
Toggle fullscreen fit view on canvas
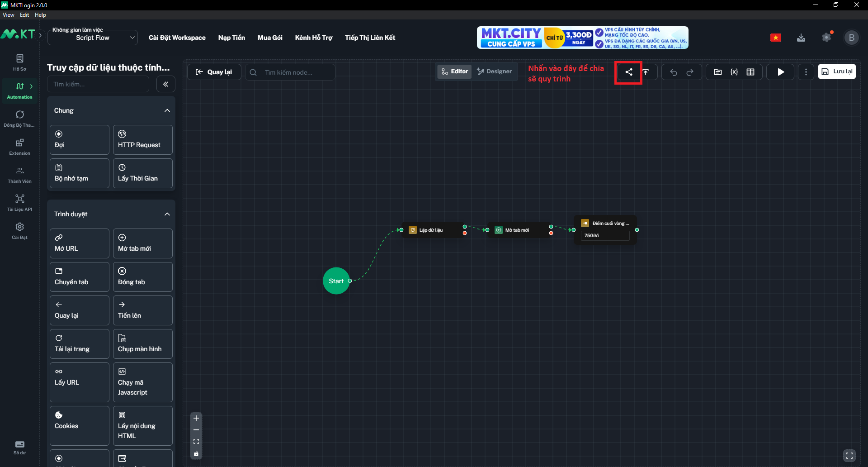point(849,456)
